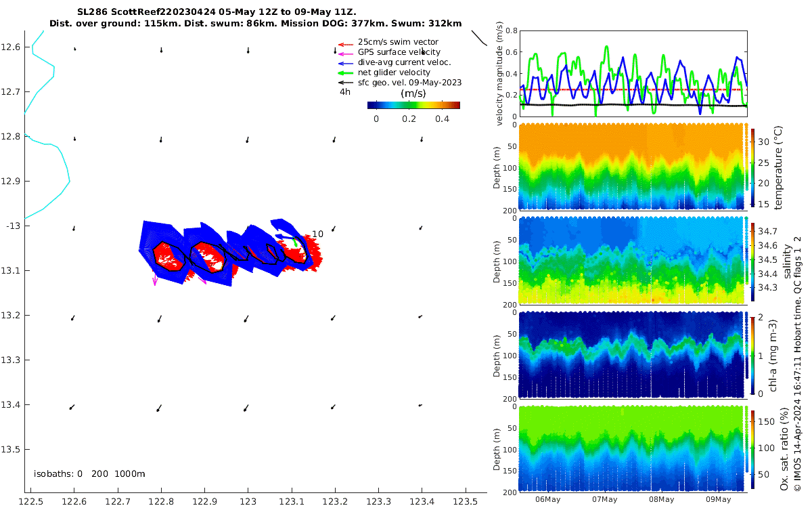
Task: Click the 'Ox. sat. ratio (%)' colorbar label
Action: (785, 448)
